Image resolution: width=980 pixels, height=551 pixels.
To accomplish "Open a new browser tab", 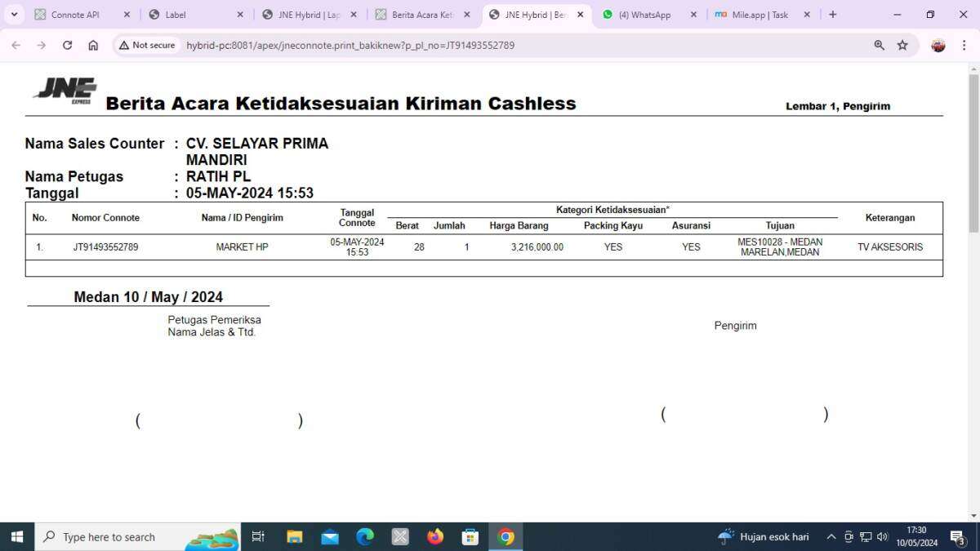I will [832, 15].
